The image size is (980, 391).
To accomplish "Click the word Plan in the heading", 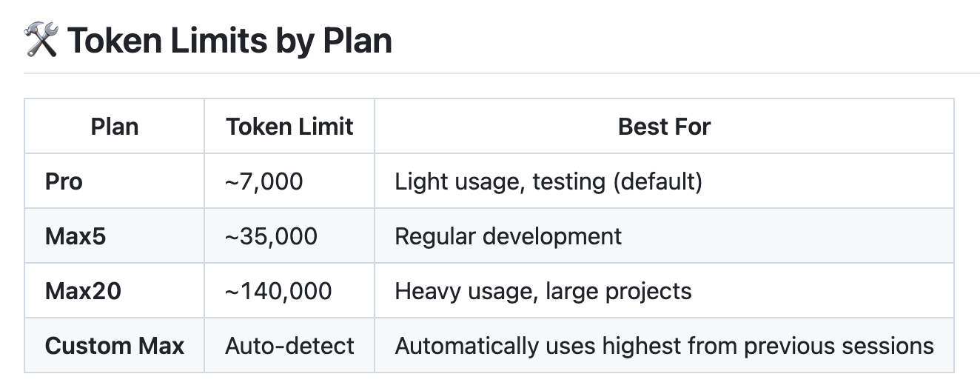I will click(x=358, y=40).
